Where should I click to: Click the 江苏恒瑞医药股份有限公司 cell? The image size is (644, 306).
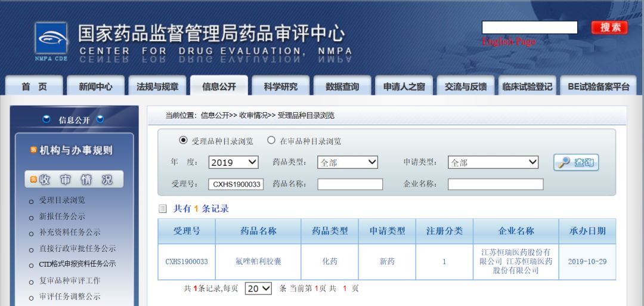coord(516,262)
